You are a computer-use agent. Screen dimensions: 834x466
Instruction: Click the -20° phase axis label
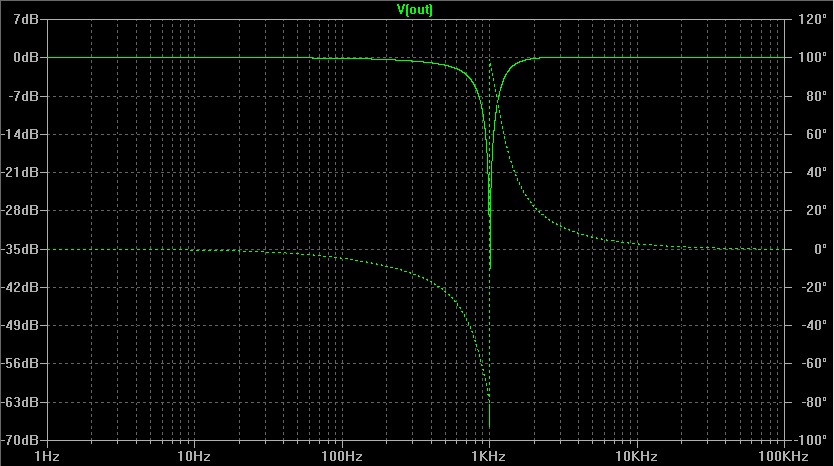[814, 287]
